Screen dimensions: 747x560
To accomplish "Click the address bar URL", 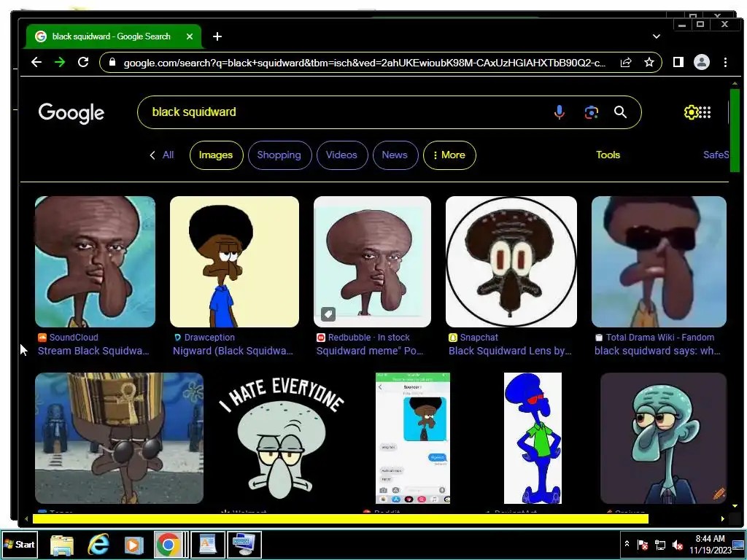I will [x=365, y=63].
